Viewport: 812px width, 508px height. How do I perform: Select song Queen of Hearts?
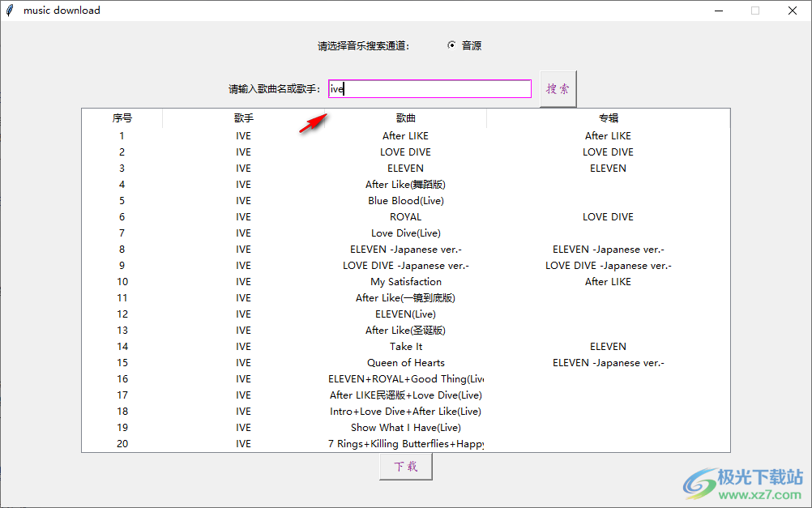[x=405, y=363]
